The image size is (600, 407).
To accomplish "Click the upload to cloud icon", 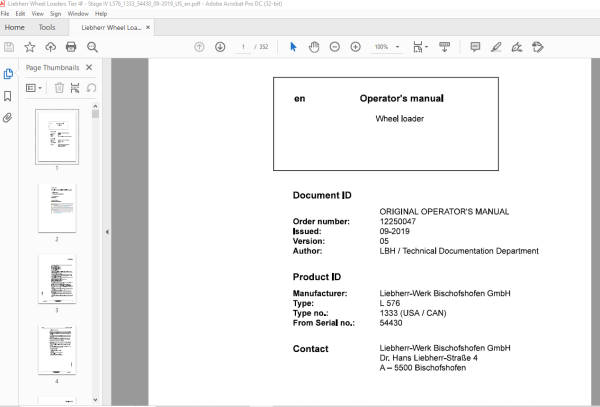I will (x=50, y=47).
